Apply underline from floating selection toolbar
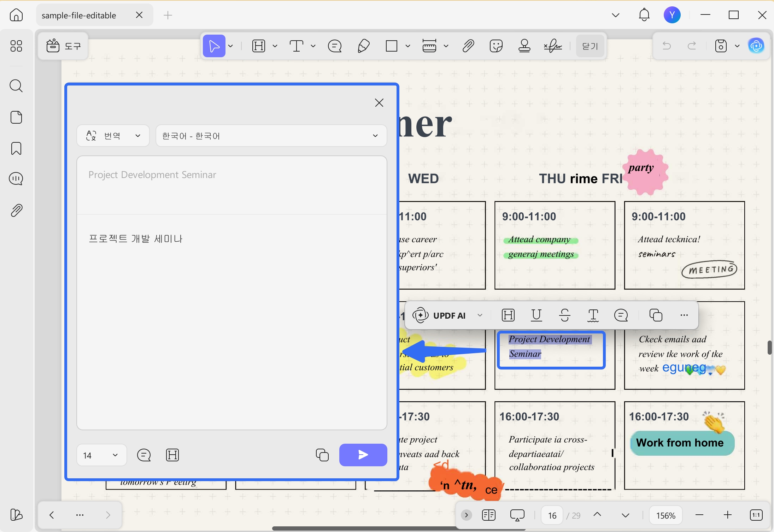774x532 pixels. click(x=536, y=315)
